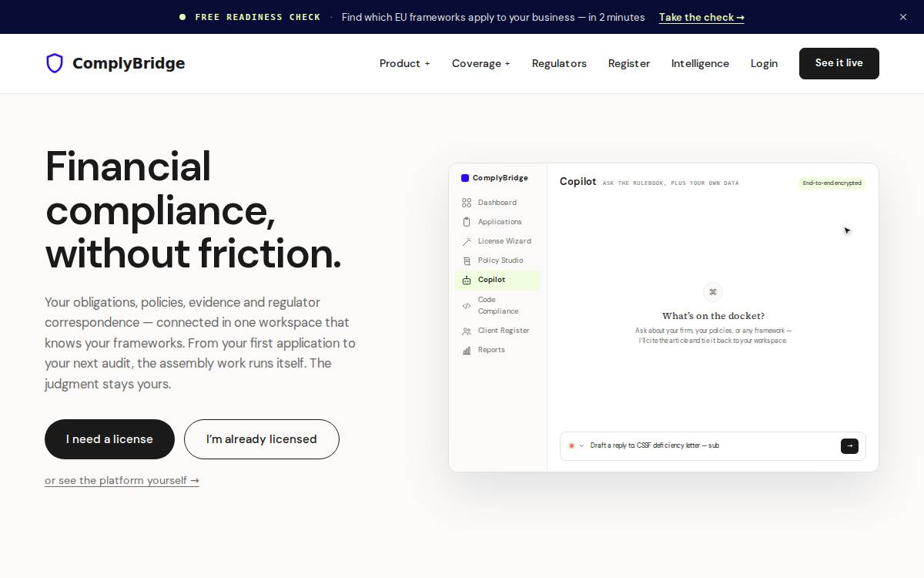Click ASK THE RULEBOOK, PLUS YOUR OWN DATA caption

671,183
